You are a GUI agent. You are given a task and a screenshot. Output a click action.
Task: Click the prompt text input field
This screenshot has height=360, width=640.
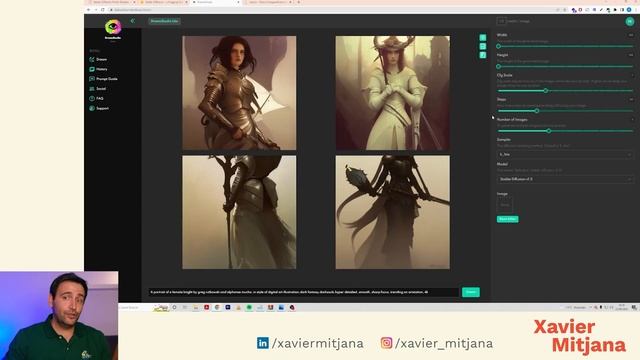[x=304, y=292]
